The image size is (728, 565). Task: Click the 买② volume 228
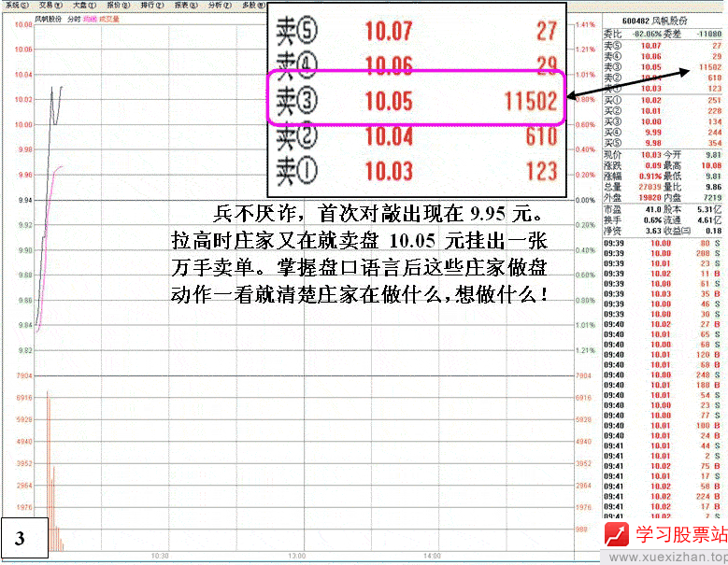click(715, 111)
